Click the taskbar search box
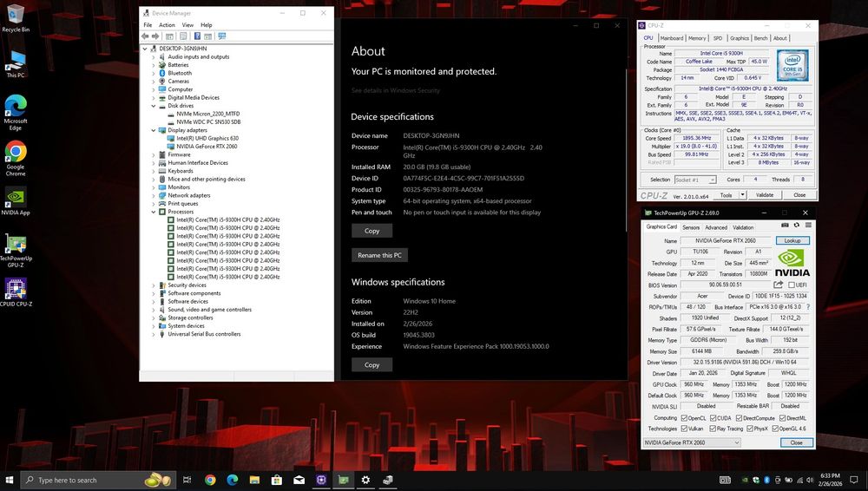The height and width of the screenshot is (491, 868). tap(98, 480)
